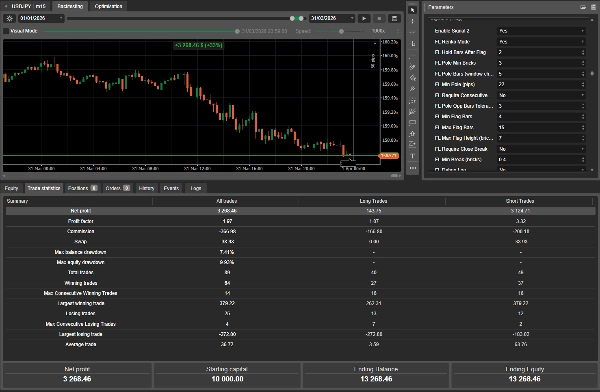Click the back arrow beside the USDJPY tab
This screenshot has width=600, height=392.
tap(5, 6)
